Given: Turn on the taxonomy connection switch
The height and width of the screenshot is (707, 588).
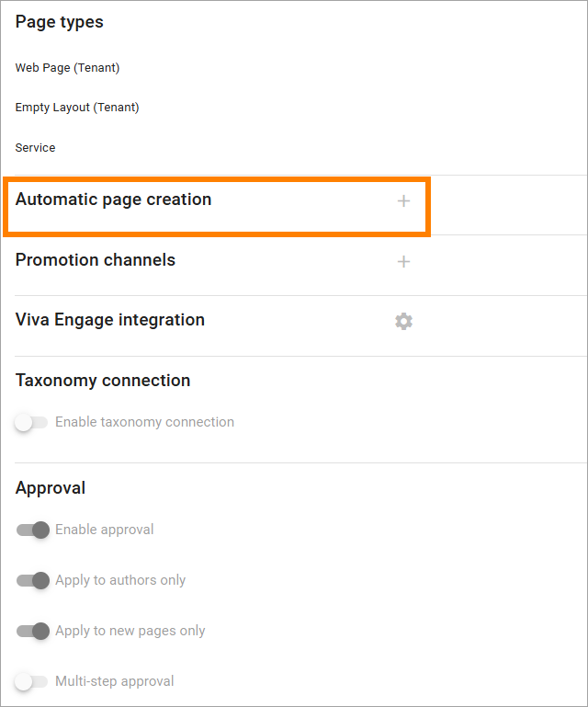Looking at the screenshot, I should 31,423.
